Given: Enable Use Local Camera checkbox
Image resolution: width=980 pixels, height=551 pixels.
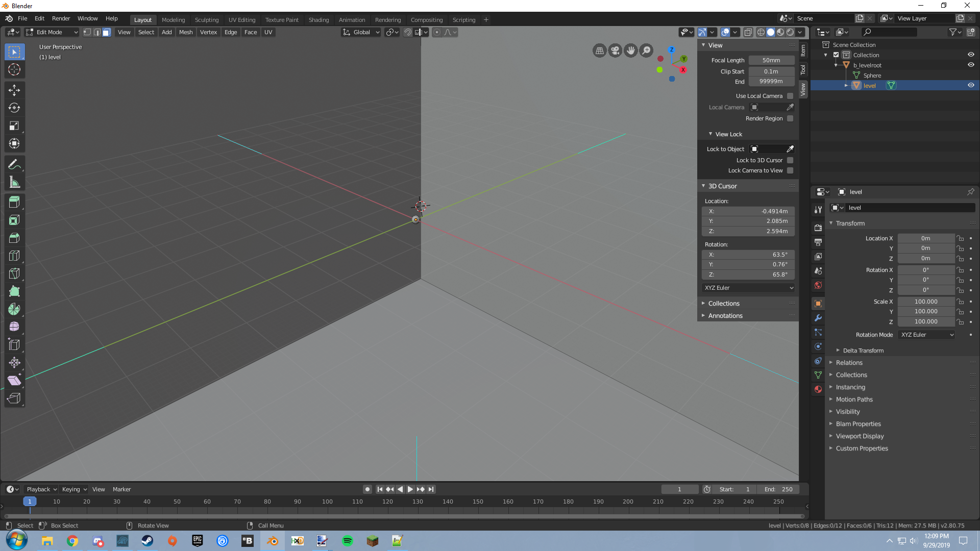Looking at the screenshot, I should pyautogui.click(x=790, y=96).
